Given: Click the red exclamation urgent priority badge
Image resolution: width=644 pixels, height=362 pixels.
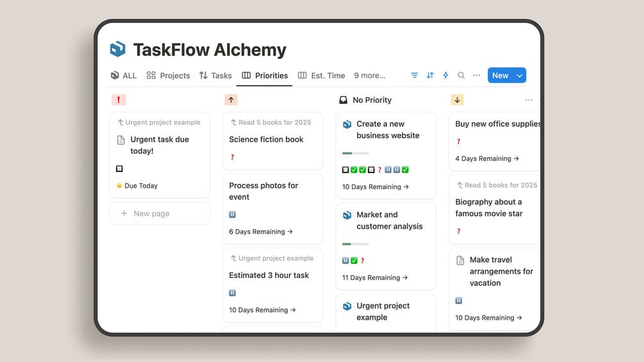Looking at the screenshot, I should click(119, 100).
